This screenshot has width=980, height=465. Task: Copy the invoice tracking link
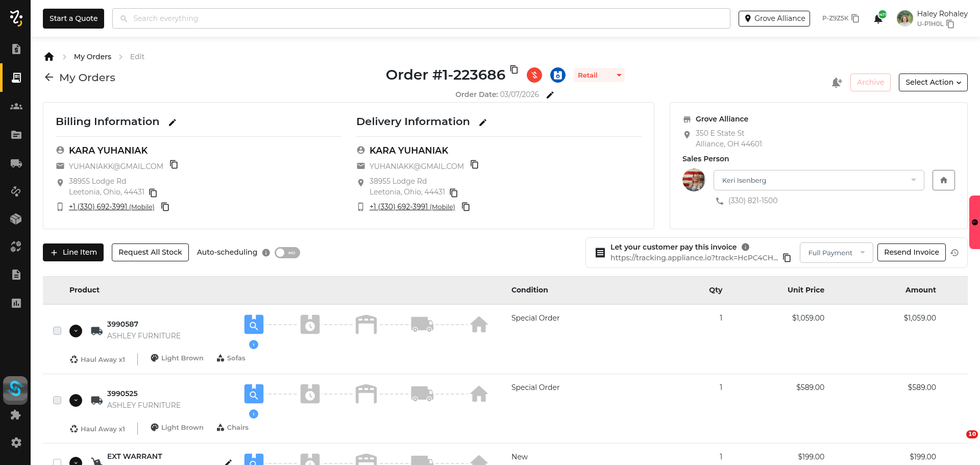pyautogui.click(x=787, y=258)
